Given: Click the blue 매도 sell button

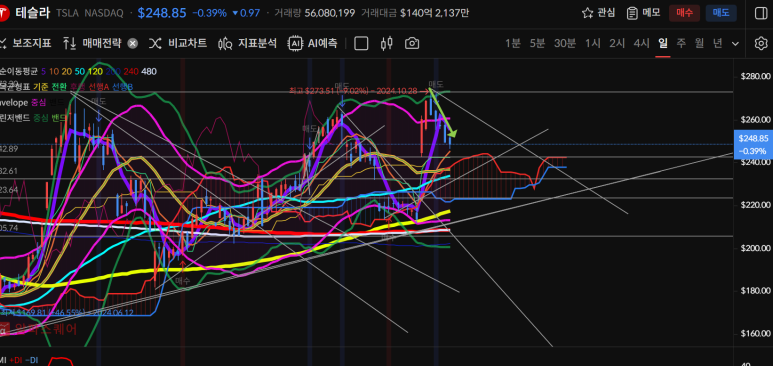Looking at the screenshot, I should tap(721, 13).
